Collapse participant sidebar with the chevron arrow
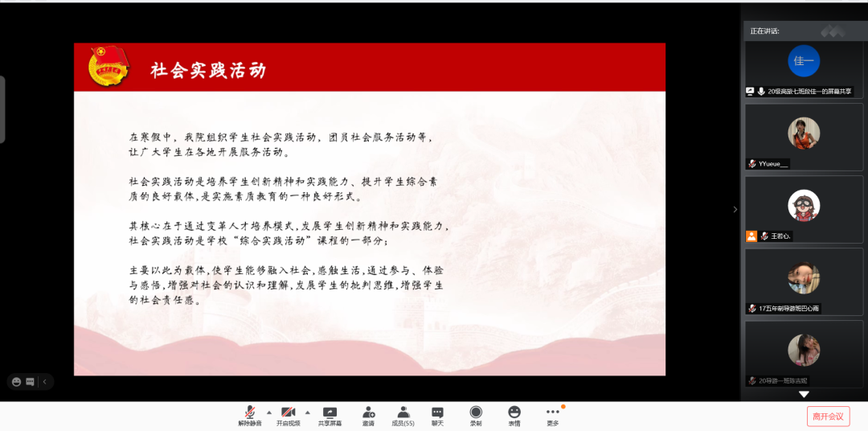Screen dimensions: 868x431 point(735,210)
